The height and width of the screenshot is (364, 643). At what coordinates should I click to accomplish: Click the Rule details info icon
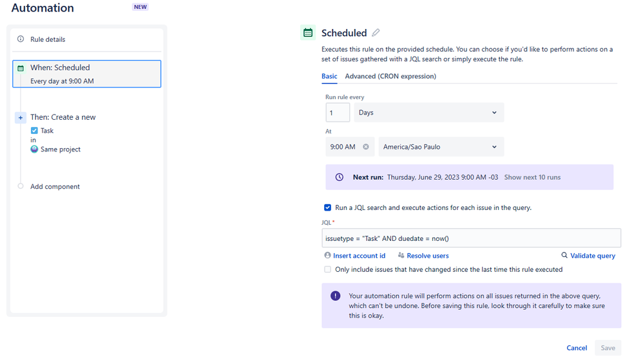[x=21, y=39]
